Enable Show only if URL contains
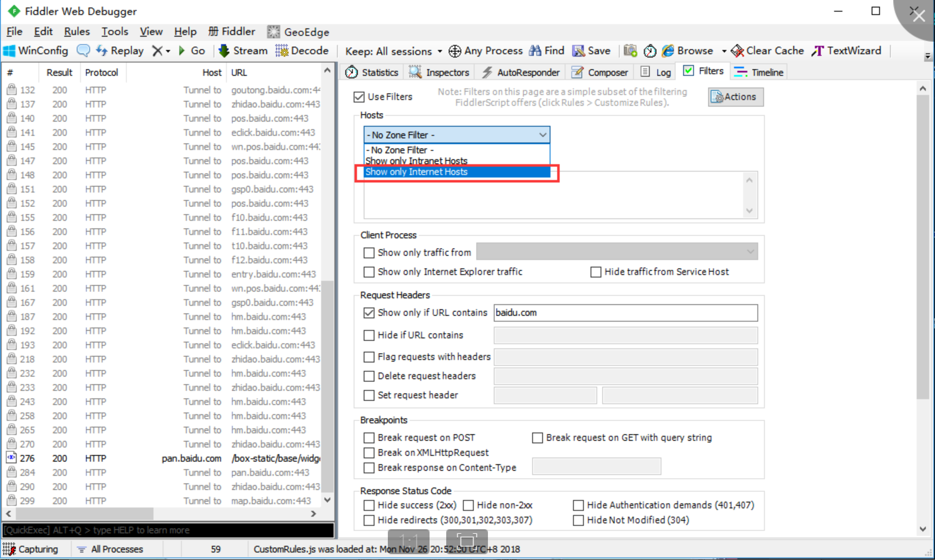 pos(369,312)
